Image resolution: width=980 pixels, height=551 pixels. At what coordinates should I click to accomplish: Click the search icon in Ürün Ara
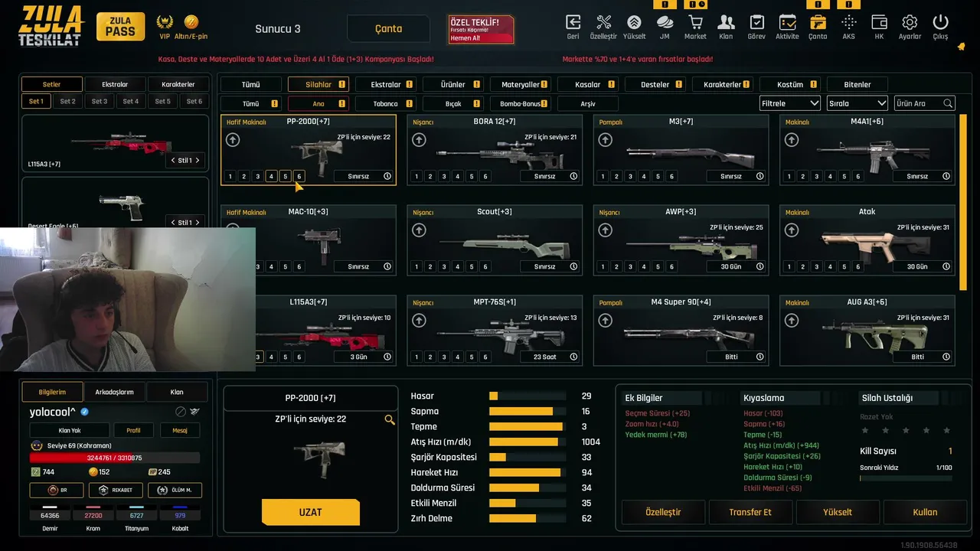[948, 103]
